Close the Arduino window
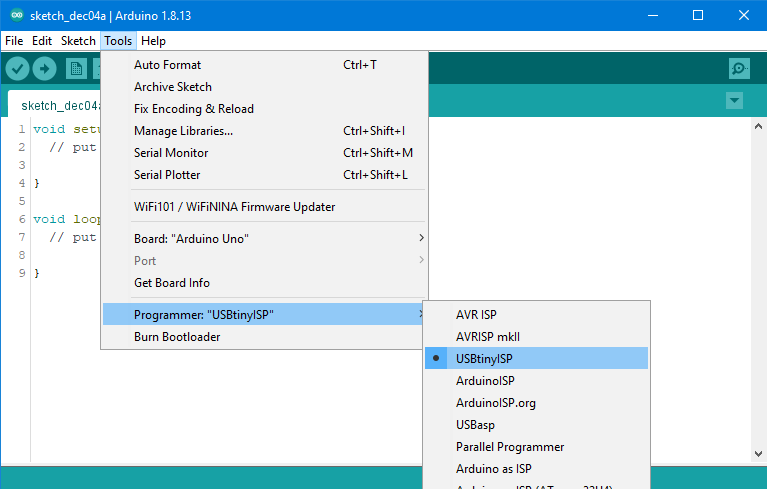Viewport: 767px width, 489px height. 744,15
